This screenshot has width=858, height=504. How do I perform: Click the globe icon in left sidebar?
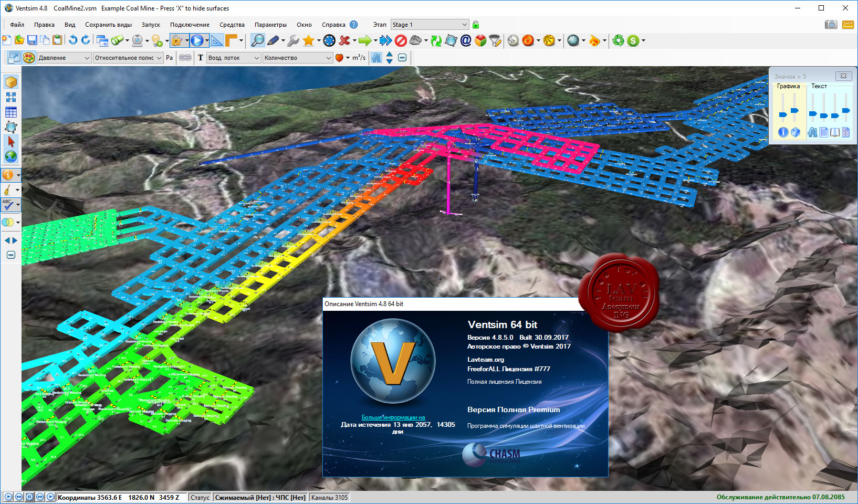[11, 156]
